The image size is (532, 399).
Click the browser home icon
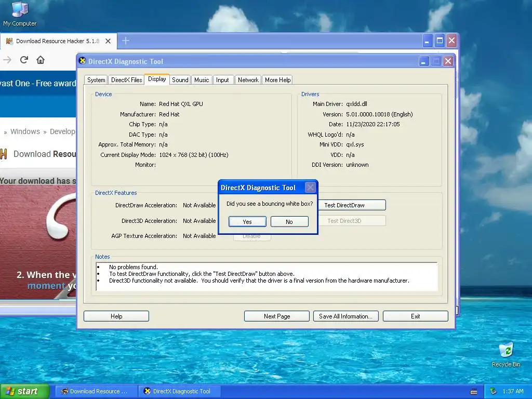tap(41, 60)
